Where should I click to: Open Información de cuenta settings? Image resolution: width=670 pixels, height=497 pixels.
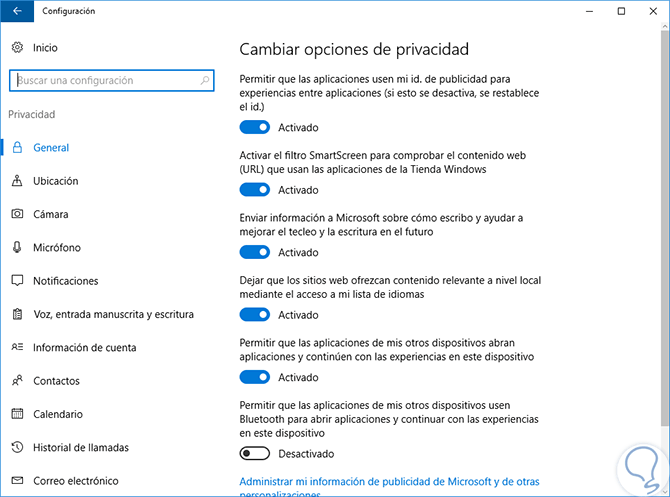click(x=85, y=348)
